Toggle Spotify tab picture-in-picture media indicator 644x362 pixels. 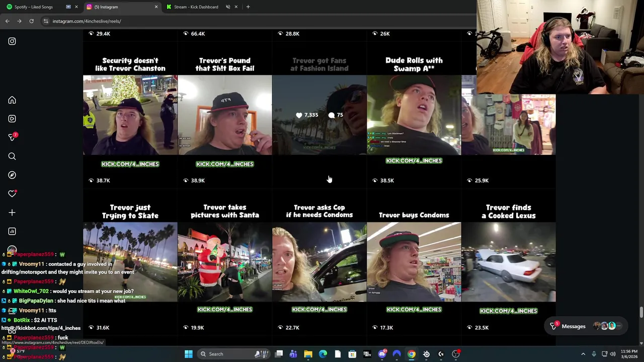point(68,7)
